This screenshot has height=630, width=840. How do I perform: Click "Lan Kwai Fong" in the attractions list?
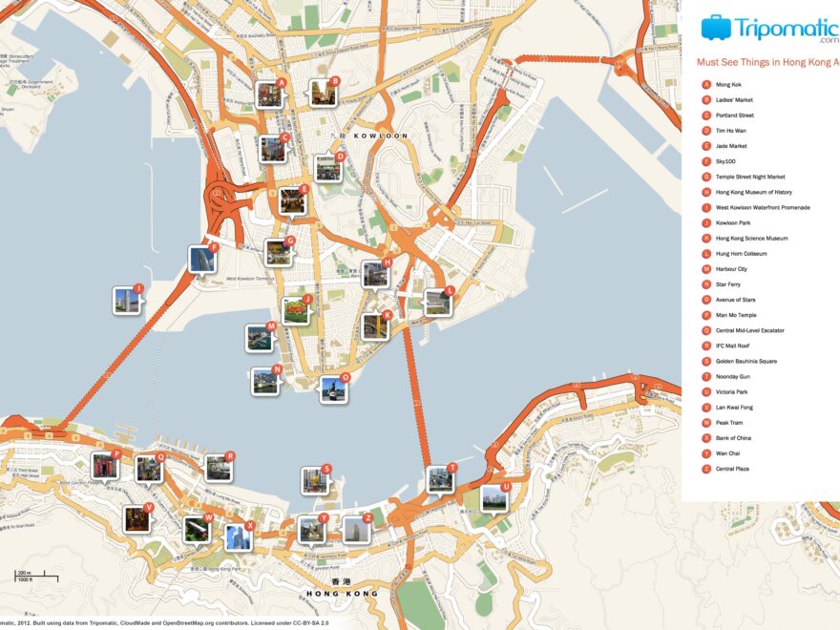tap(737, 406)
